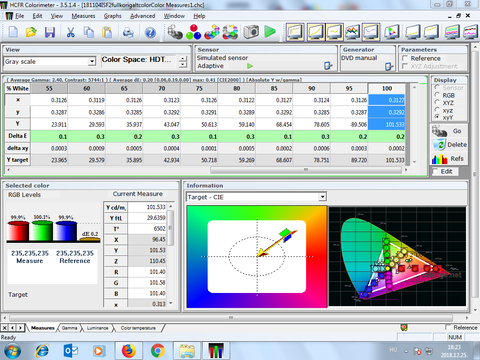Click the Color Space stepper up arrow
Viewport: 480px width, 360px height.
coord(182,58)
